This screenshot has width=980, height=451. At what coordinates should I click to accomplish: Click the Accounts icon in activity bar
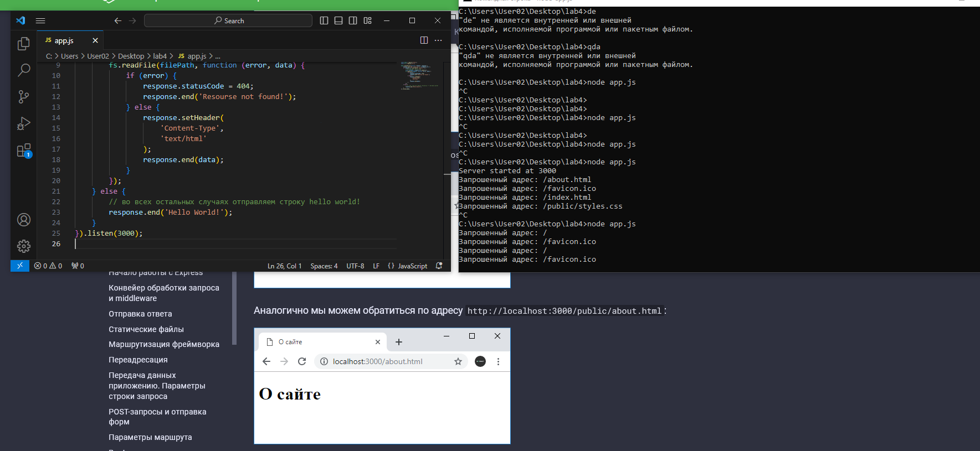click(x=23, y=220)
